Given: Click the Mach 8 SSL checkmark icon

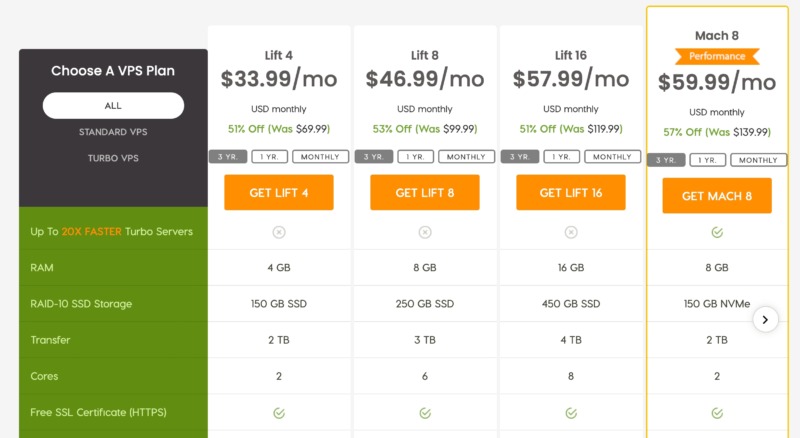Looking at the screenshot, I should (717, 412).
